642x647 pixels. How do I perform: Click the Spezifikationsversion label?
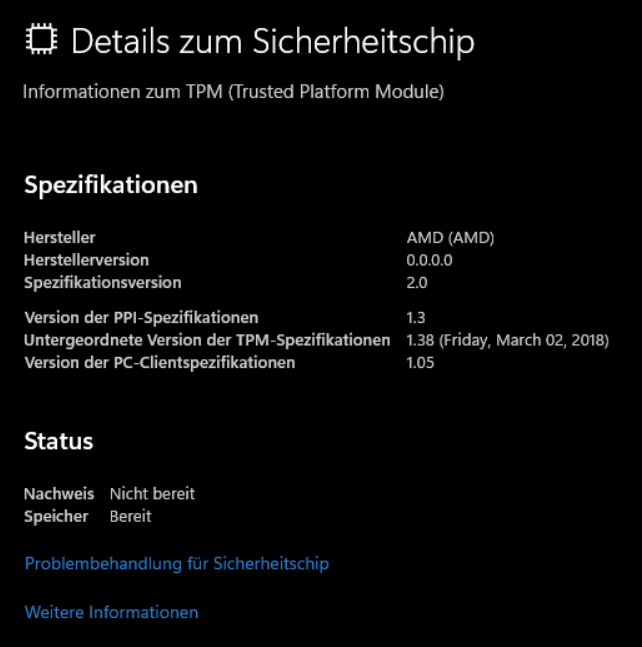pos(102,283)
